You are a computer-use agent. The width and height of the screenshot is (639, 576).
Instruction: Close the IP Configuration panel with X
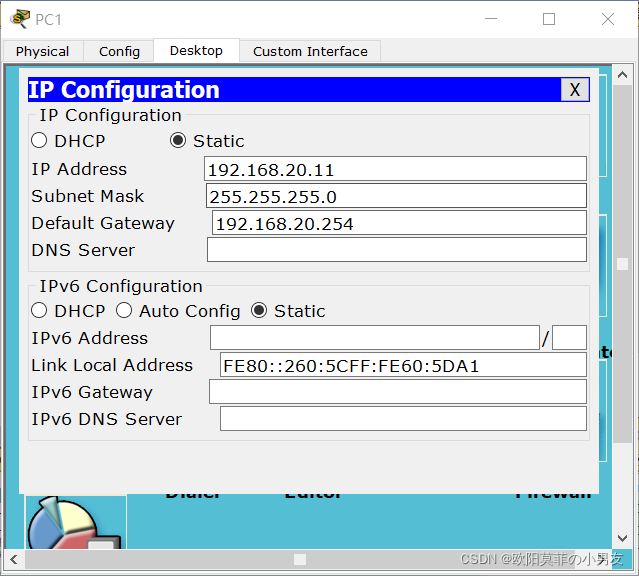pyautogui.click(x=575, y=89)
